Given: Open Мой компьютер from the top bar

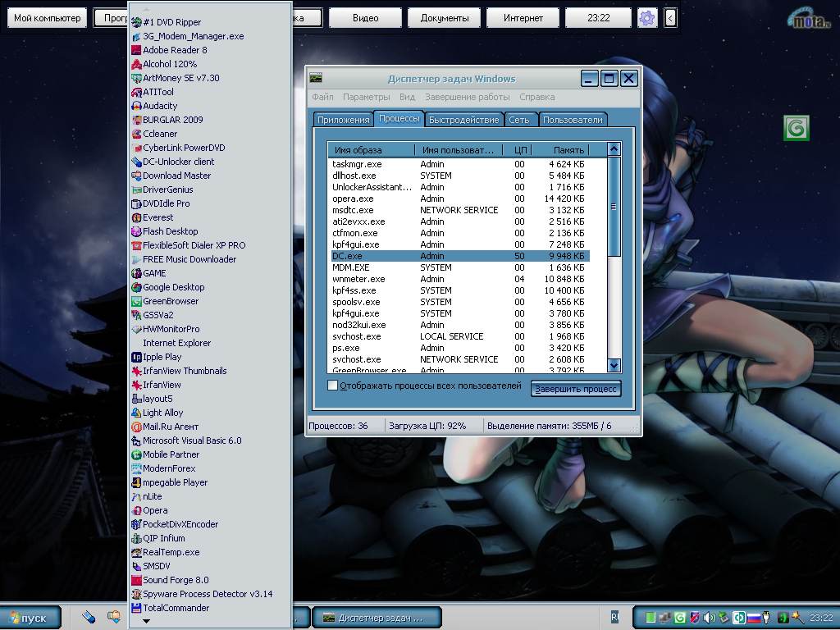Looking at the screenshot, I should (x=47, y=18).
